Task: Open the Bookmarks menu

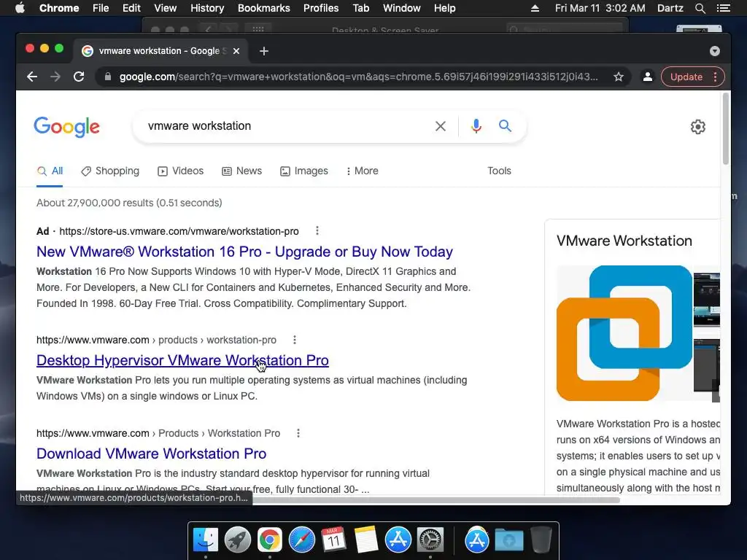Action: pos(264,8)
